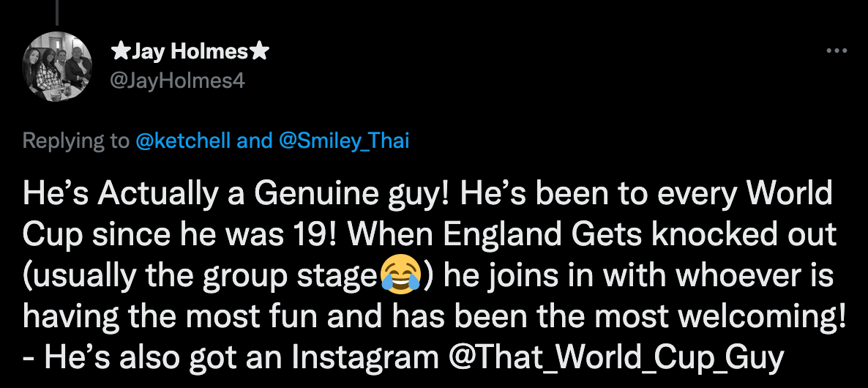Click the laughing-crying emoji in the tweet
The width and height of the screenshot is (868, 388).
click(x=401, y=277)
